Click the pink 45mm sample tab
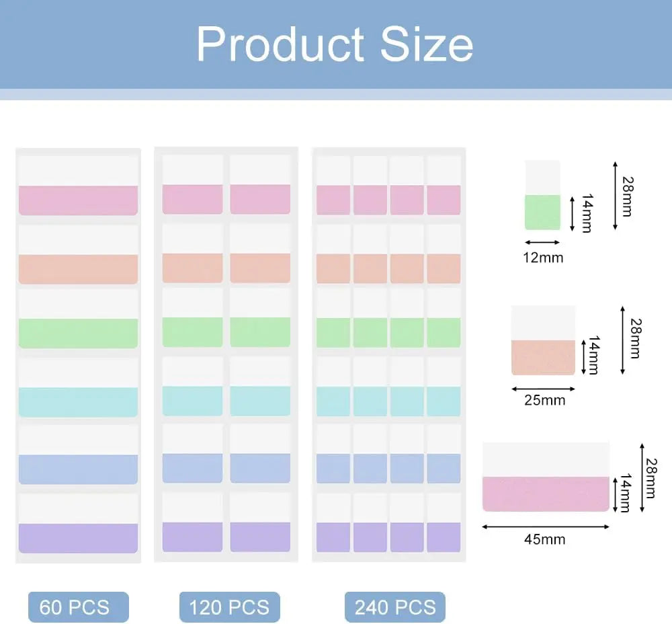 coord(546,493)
